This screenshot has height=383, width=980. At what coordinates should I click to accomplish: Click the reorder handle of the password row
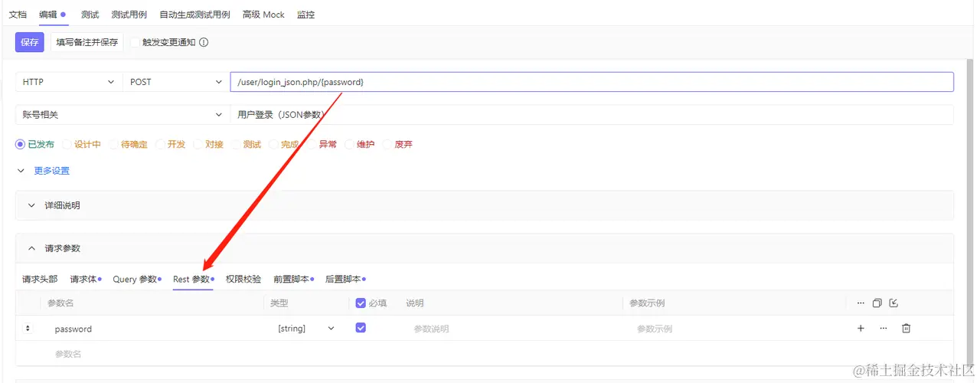coord(28,329)
